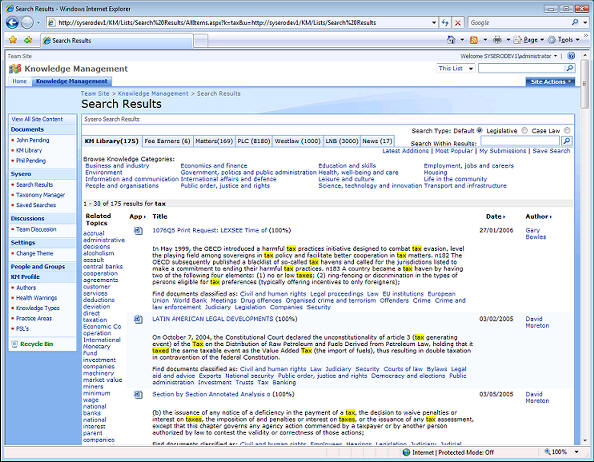Browse the Business and industry category

point(117,165)
